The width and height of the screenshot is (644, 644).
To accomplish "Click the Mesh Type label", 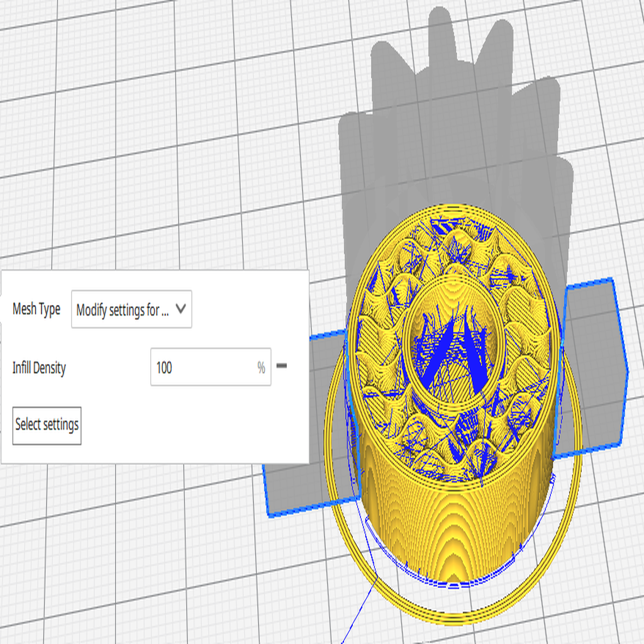I will [x=36, y=309].
